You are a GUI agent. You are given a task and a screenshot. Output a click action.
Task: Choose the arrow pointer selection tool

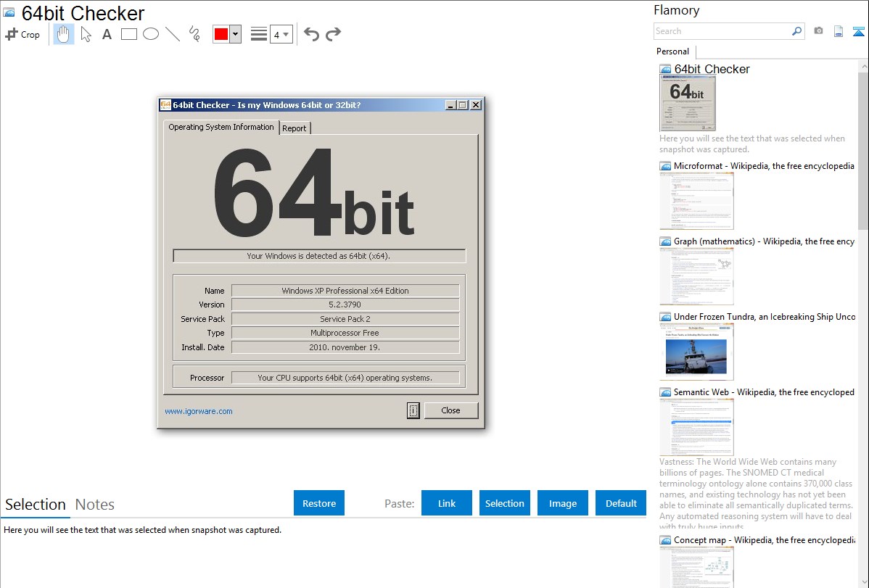86,34
